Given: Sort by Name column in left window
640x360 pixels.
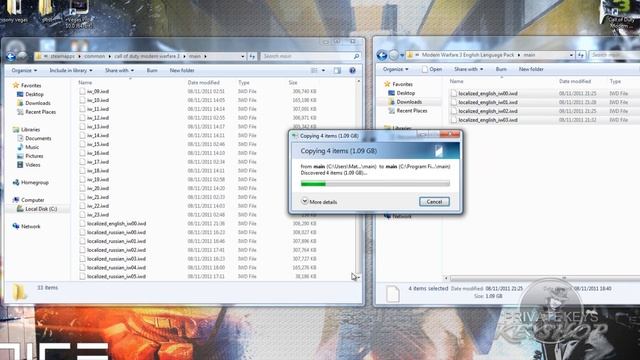Looking at the screenshot, I should click(85, 82).
